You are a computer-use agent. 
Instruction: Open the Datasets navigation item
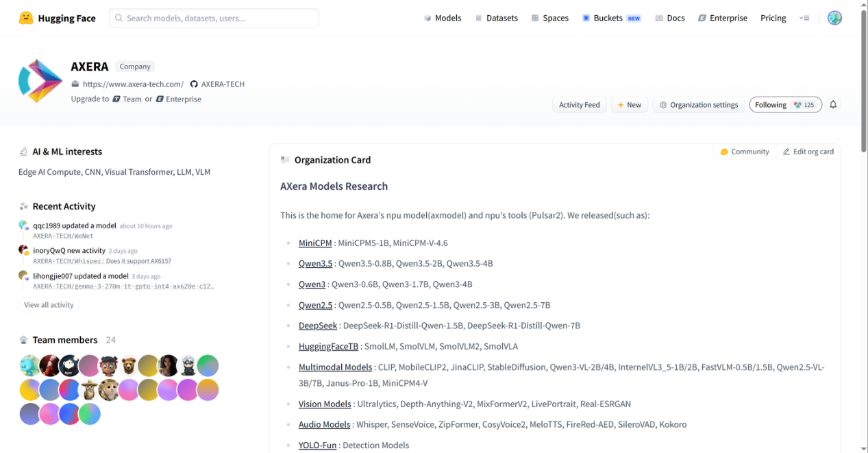[x=497, y=18]
